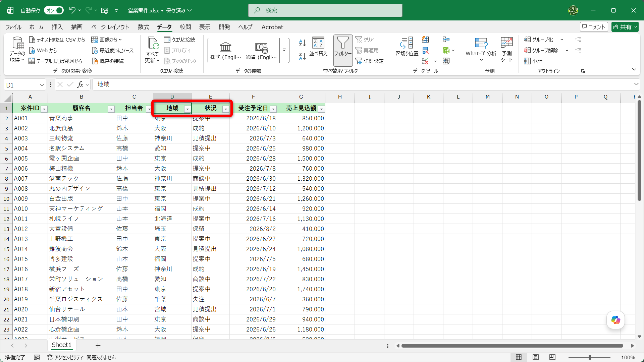
Task: Switch to the 数式 tab
Action: [143, 27]
